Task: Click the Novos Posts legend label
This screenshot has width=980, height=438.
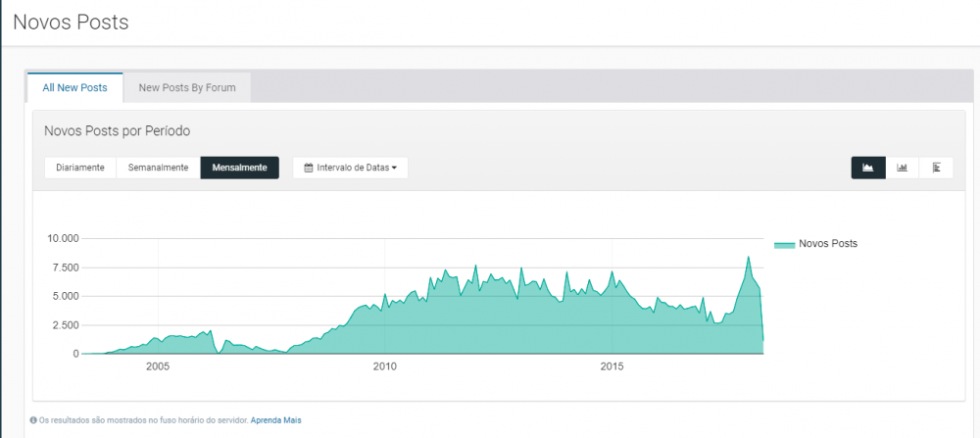Action: point(828,243)
